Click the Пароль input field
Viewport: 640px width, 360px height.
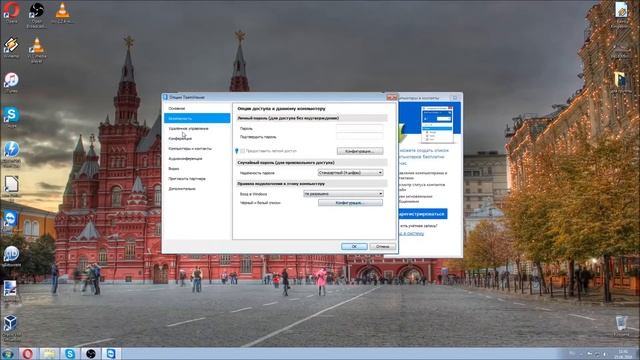[x=360, y=128]
